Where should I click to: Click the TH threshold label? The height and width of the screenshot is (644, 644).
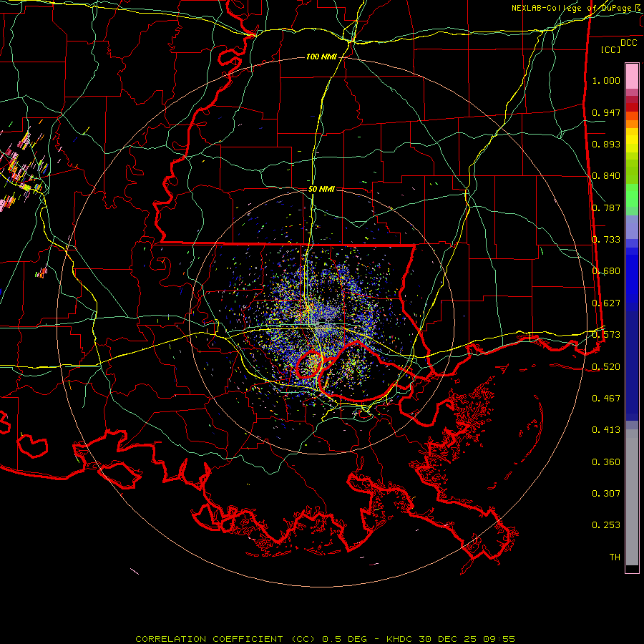[x=615, y=557]
